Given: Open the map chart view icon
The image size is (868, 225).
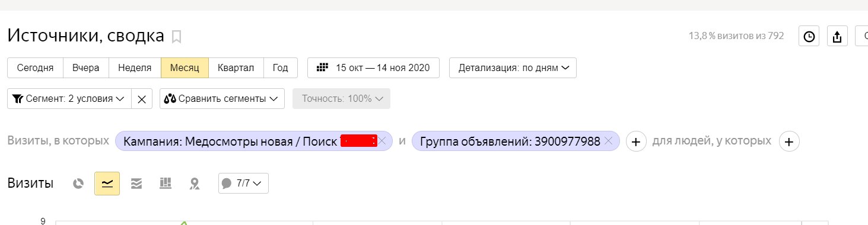Looking at the screenshot, I should (x=194, y=184).
